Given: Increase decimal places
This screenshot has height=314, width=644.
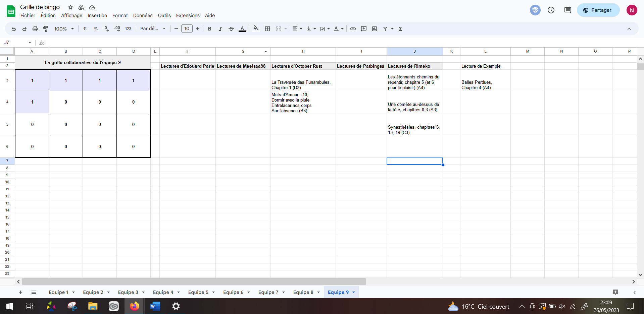Looking at the screenshot, I should pyautogui.click(x=117, y=29).
